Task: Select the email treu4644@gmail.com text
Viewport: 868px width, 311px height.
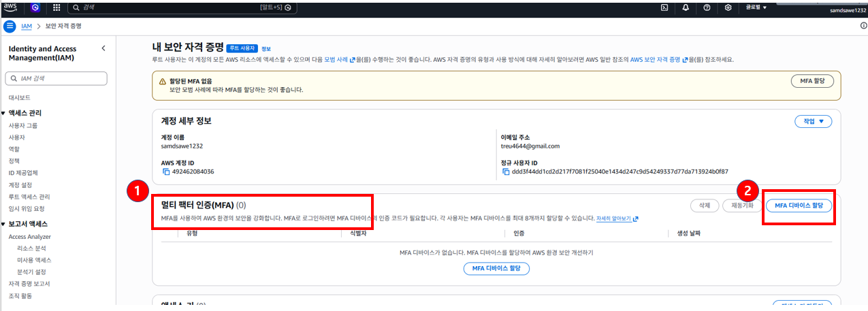Action: pos(530,146)
